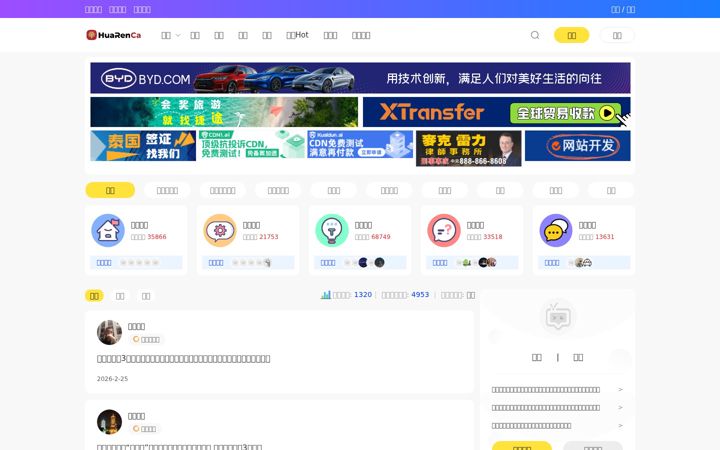This screenshot has width=720, height=450.
Task: Click the orange ring badge under second post author
Action: coord(136,429)
